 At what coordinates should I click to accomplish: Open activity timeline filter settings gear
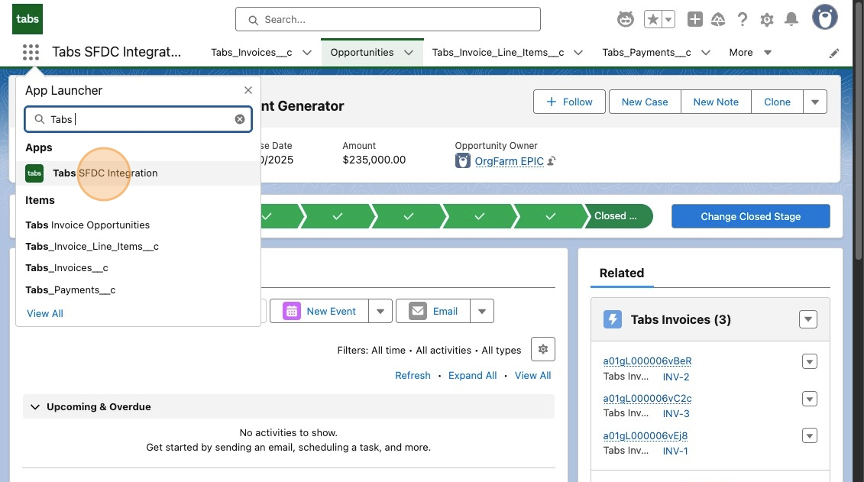543,349
